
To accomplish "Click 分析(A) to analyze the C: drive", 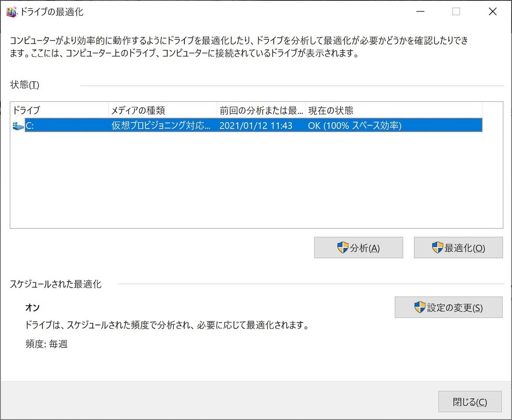I will tap(358, 247).
